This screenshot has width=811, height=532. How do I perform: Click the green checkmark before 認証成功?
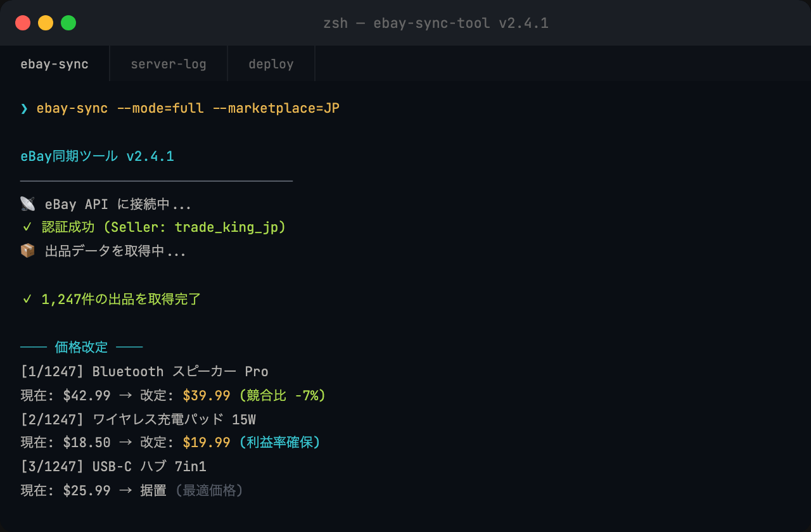pos(27,227)
